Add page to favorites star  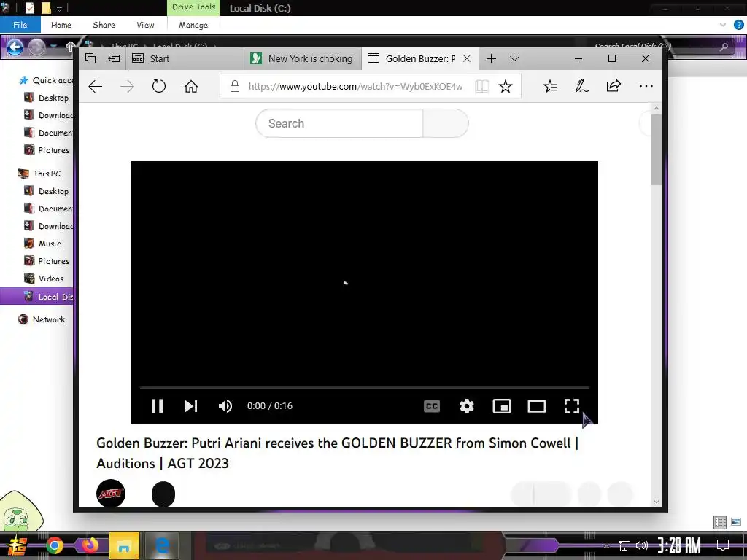pos(506,86)
